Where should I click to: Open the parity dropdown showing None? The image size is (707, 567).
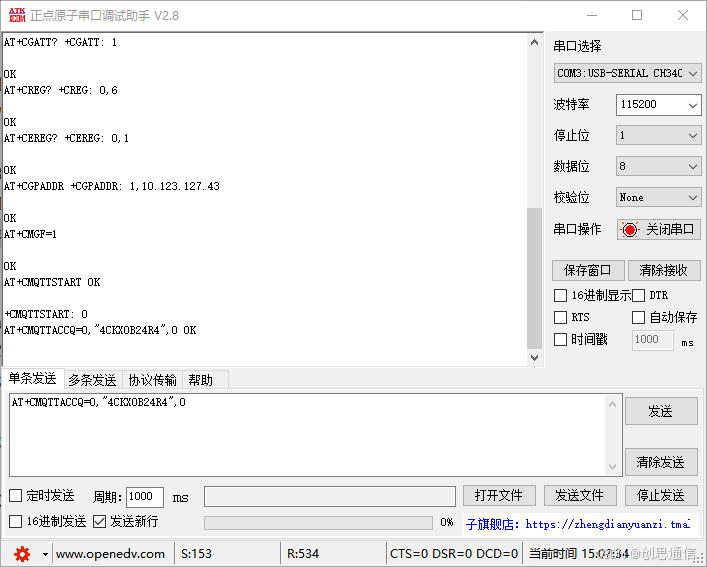(658, 197)
